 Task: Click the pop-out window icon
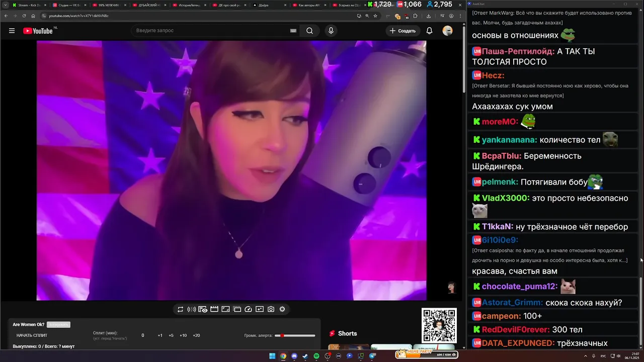tap(236, 309)
